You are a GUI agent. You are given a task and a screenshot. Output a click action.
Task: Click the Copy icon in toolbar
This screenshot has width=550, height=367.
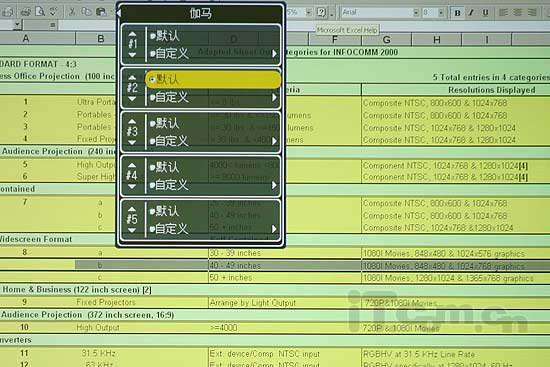(x=86, y=12)
